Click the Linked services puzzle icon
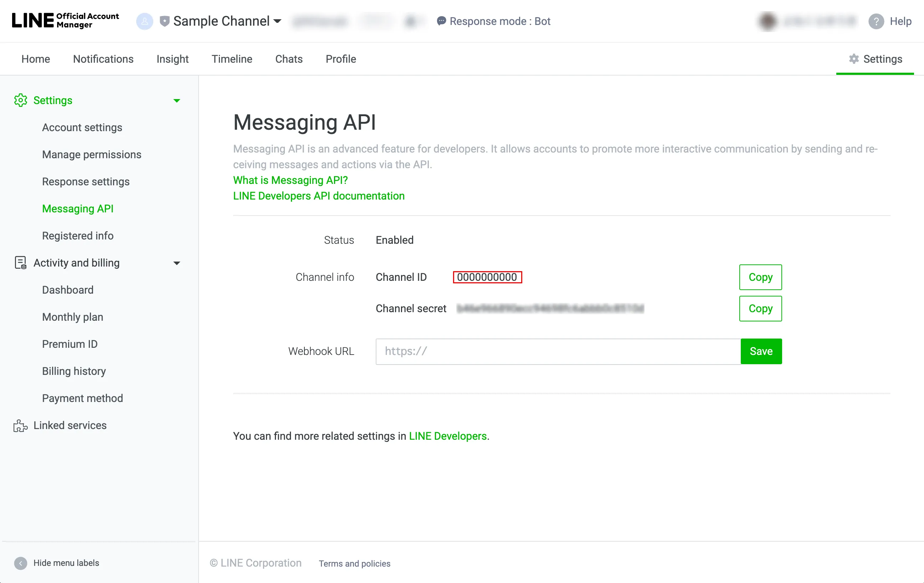This screenshot has width=924, height=583. pos(20,425)
